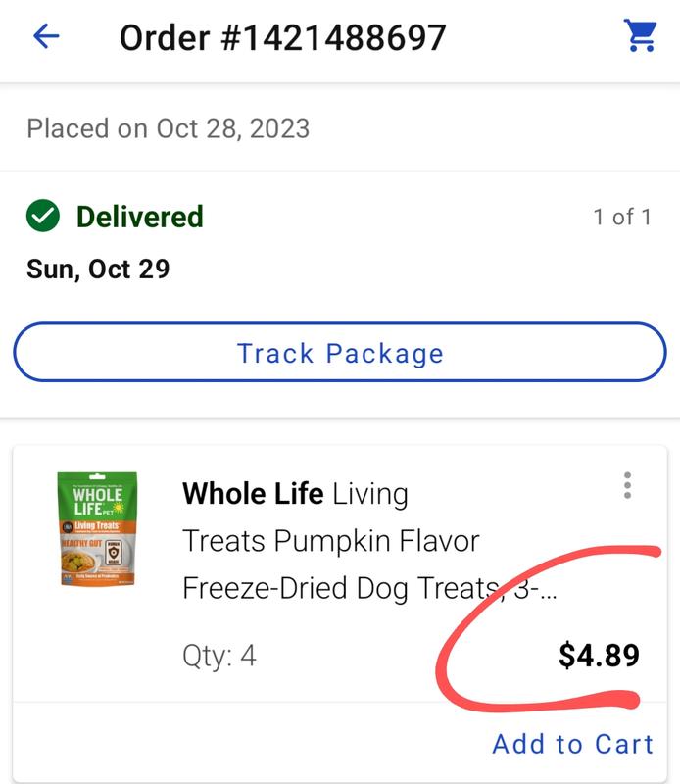Open the three-dot item options menu

[627, 485]
